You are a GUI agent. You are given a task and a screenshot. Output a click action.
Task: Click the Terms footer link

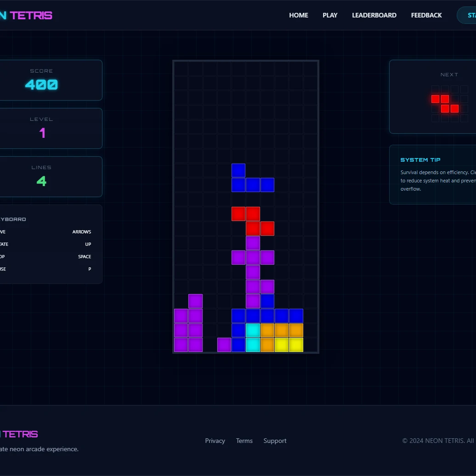(244, 441)
